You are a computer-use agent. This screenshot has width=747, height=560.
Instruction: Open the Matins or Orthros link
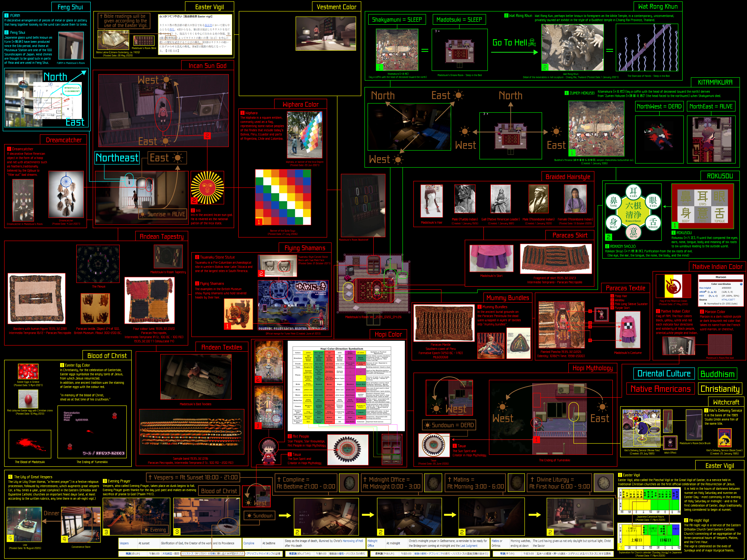tap(497, 543)
